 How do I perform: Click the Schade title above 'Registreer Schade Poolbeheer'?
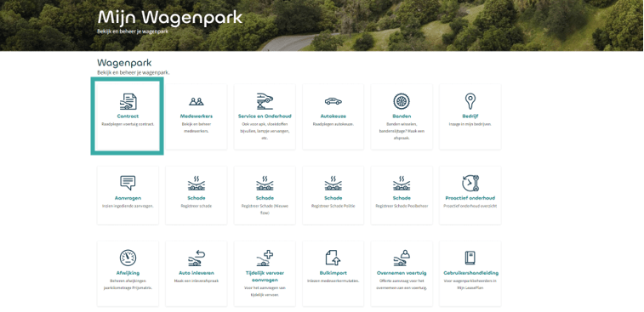pyautogui.click(x=402, y=198)
